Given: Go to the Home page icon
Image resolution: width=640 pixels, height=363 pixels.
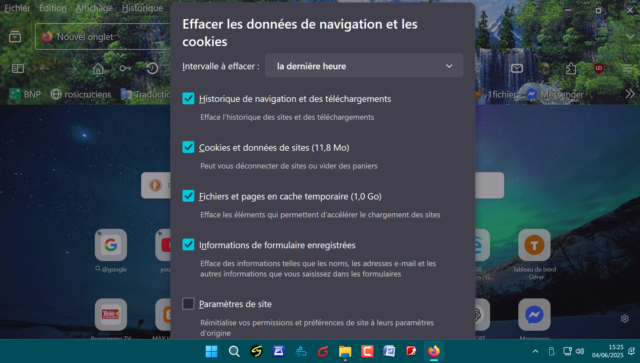Looking at the screenshot, I should (98, 68).
